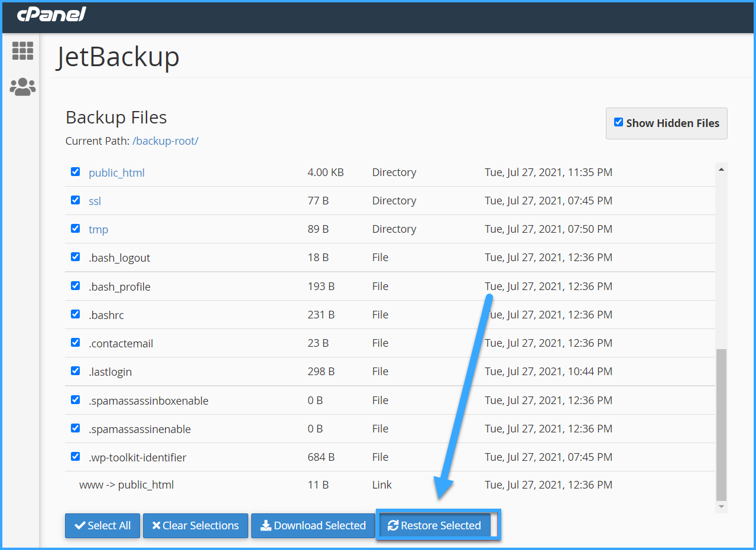Image resolution: width=756 pixels, height=550 pixels.
Task: Click the Download Selected button
Action: [x=313, y=525]
